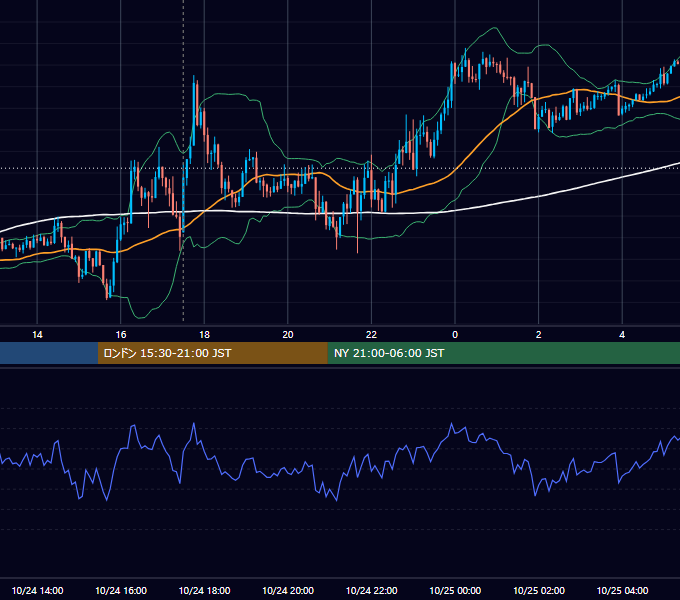Select the ロンドン 15:30-21:00 JST session bar
Screen dimensions: 680x600
(212, 353)
